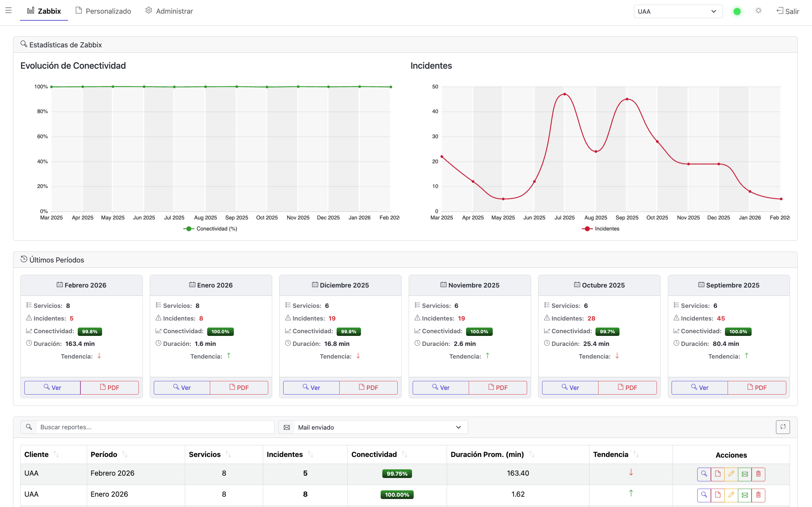The image size is (812, 507).
Task: Click Ver button on Diciembre 2025 card
Action: [x=311, y=388]
